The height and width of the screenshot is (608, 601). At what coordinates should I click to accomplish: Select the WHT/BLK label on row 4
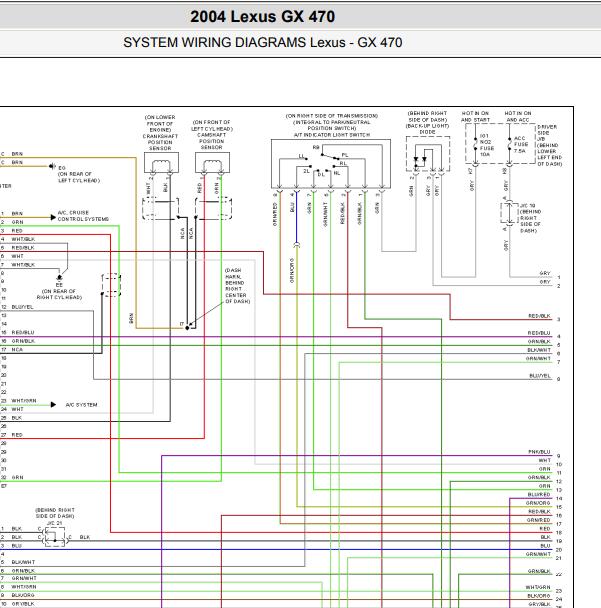click(x=23, y=239)
